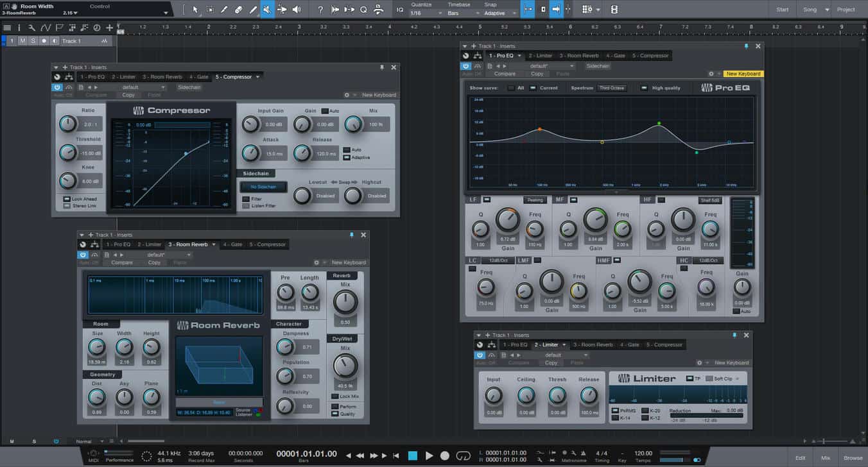Click the Record button in the transport

tap(445, 455)
